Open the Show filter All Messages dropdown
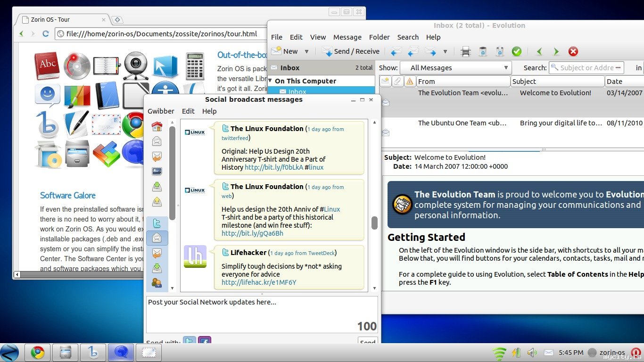 coord(455,68)
